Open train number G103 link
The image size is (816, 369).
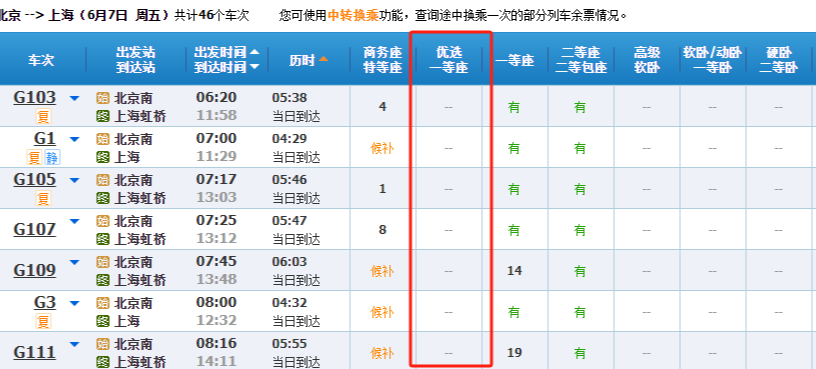click(34, 97)
